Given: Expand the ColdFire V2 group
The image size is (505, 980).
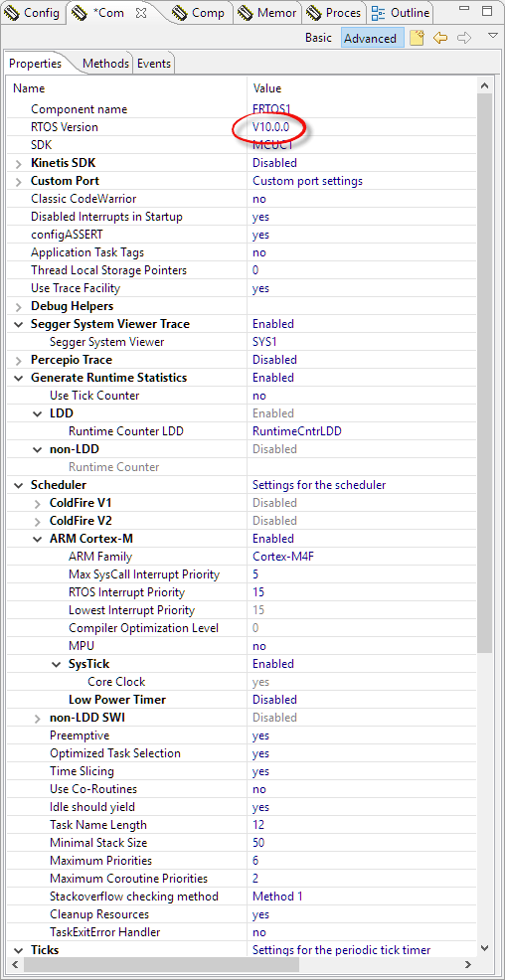Looking at the screenshot, I should [x=37, y=521].
